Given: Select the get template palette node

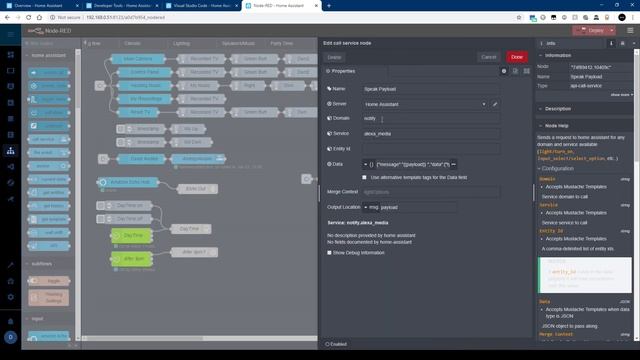Looking at the screenshot, I should pyautogui.click(x=49, y=220).
